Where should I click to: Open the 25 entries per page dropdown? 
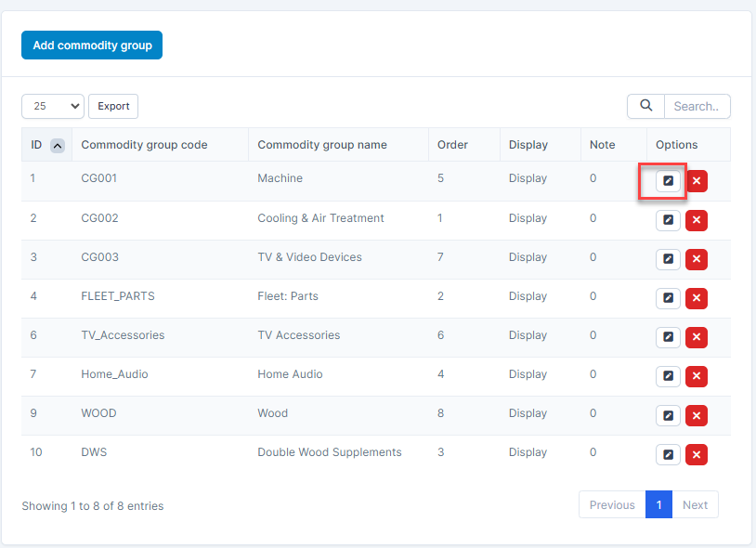pyautogui.click(x=53, y=106)
